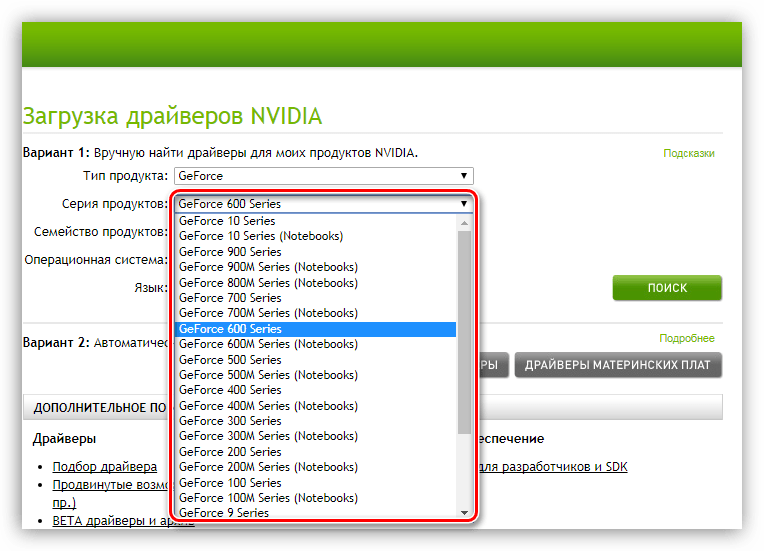Screen dimensions: 764x551
Task: Choose GeForce 500 Series option
Action: (x=316, y=360)
